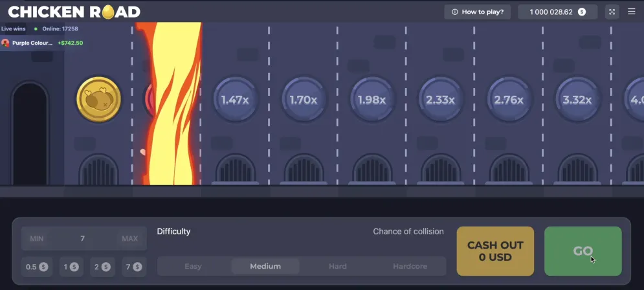
Task: Click the 1.47x multiplier coin
Action: click(235, 100)
